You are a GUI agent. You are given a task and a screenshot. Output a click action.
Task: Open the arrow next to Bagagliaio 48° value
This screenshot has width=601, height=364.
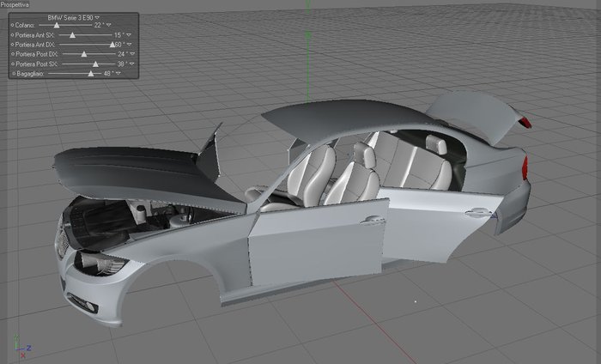(x=118, y=73)
